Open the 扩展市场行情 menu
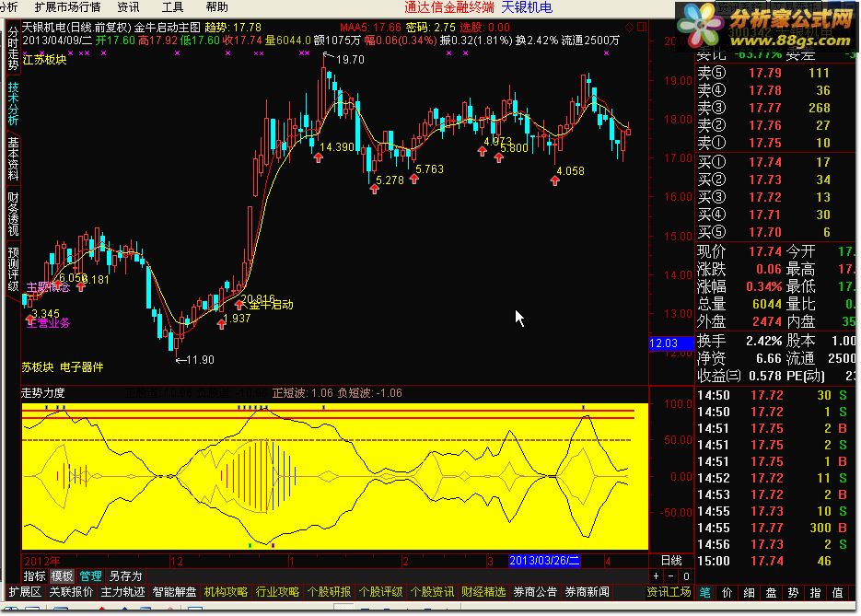 (67, 7)
